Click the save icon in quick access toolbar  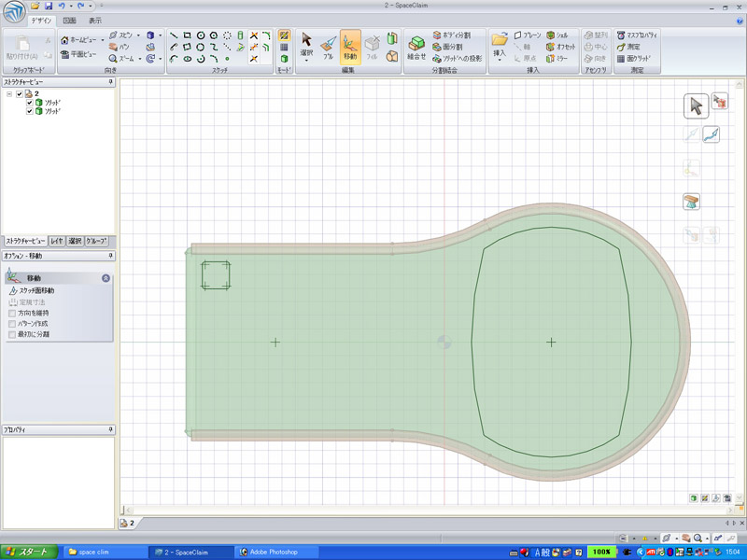pos(48,7)
